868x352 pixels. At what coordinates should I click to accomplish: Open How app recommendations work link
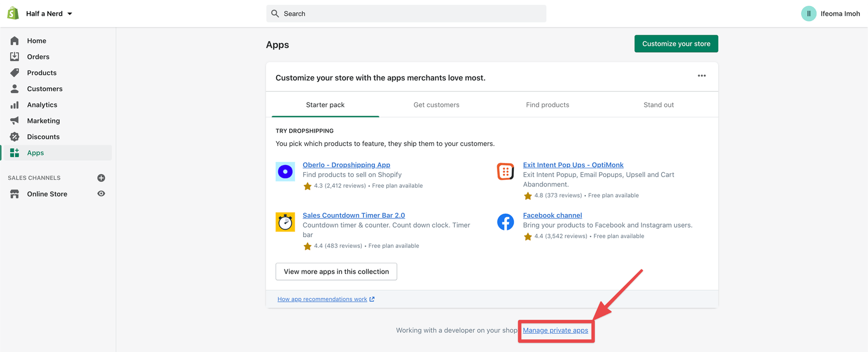pos(322,299)
